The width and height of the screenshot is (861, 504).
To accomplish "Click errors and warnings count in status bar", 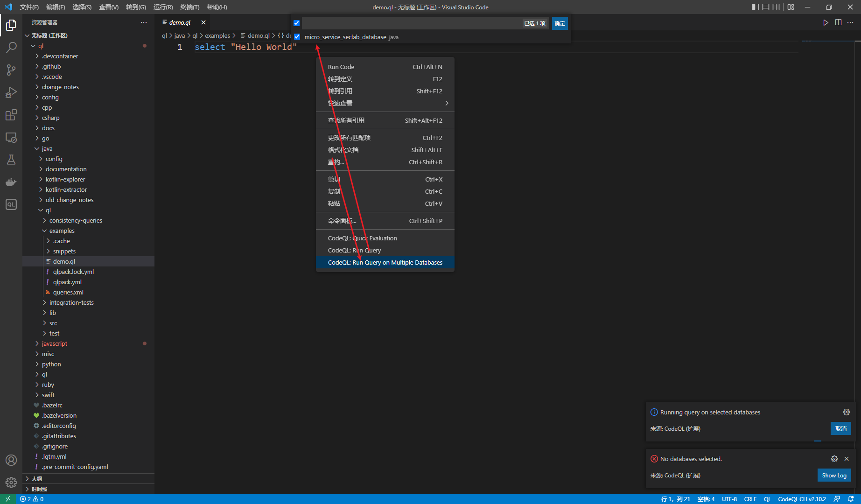I will 32,499.
